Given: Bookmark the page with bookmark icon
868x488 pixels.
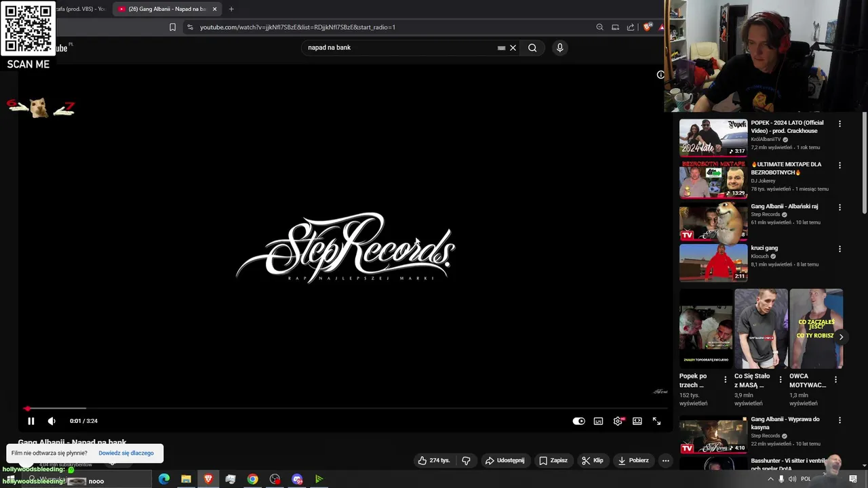Looking at the screenshot, I should click(172, 27).
